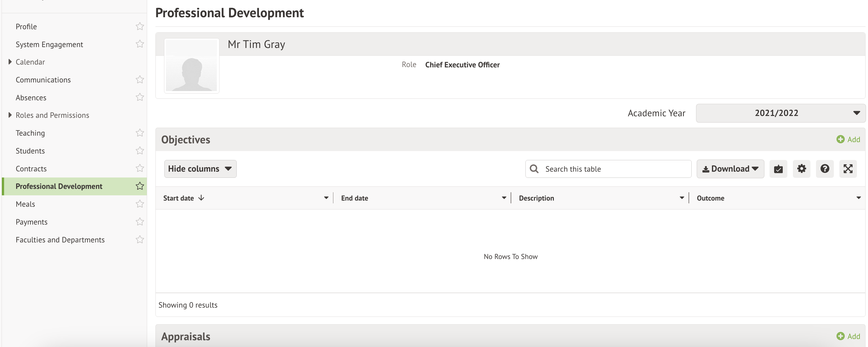The width and height of the screenshot is (868, 347).
Task: Click the green Add icon in Objectives
Action: [840, 139]
